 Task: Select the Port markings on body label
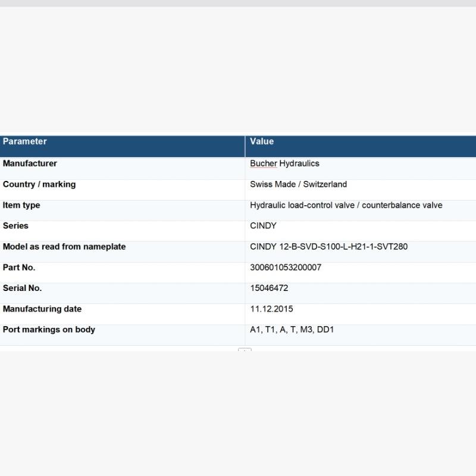pos(49,330)
